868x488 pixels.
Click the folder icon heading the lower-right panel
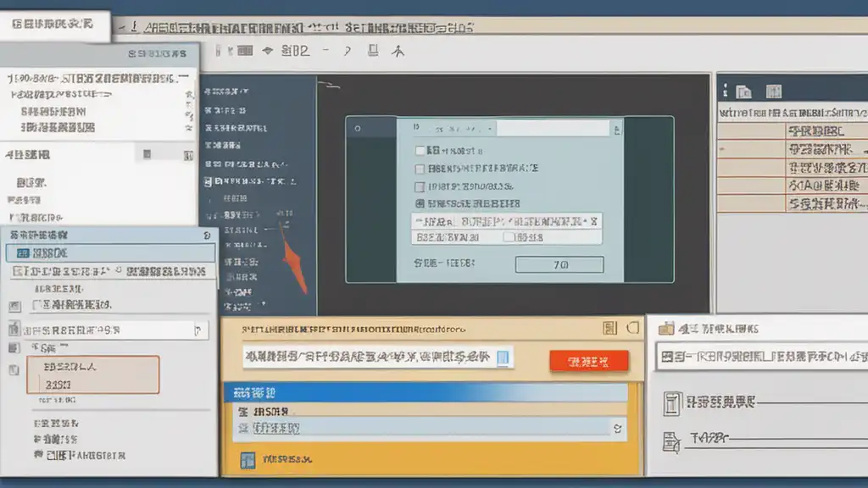tap(666, 329)
